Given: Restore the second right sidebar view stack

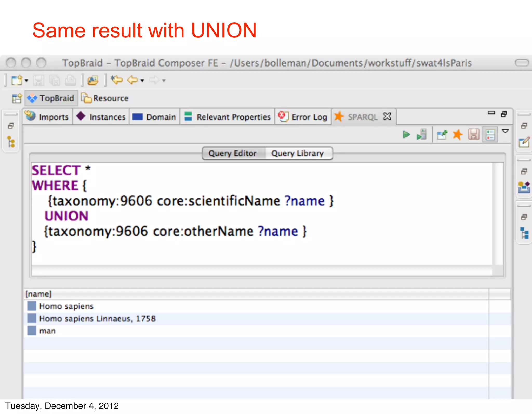Looking at the screenshot, I should [524, 171].
